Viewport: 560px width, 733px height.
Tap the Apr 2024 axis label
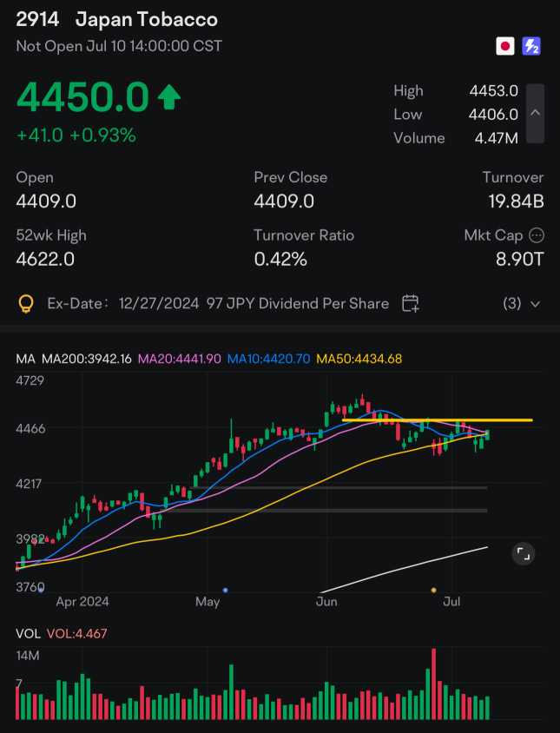point(82,601)
